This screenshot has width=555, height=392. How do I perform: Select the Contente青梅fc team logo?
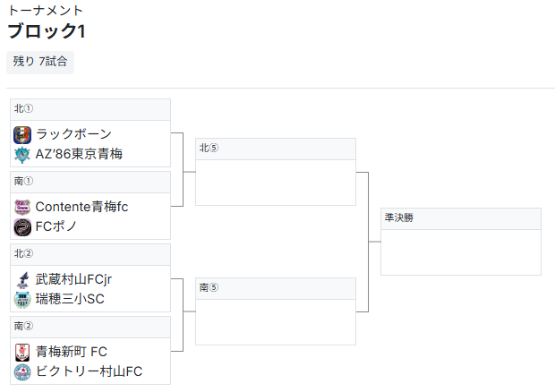point(22,208)
